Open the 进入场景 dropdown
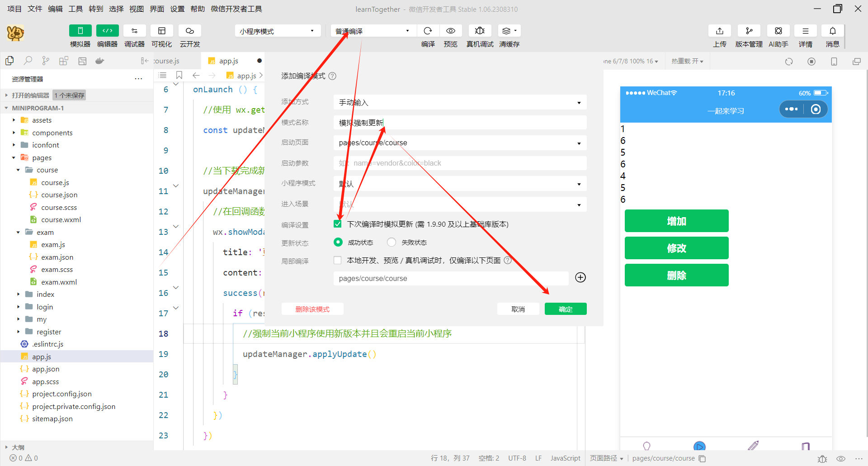 tap(460, 204)
